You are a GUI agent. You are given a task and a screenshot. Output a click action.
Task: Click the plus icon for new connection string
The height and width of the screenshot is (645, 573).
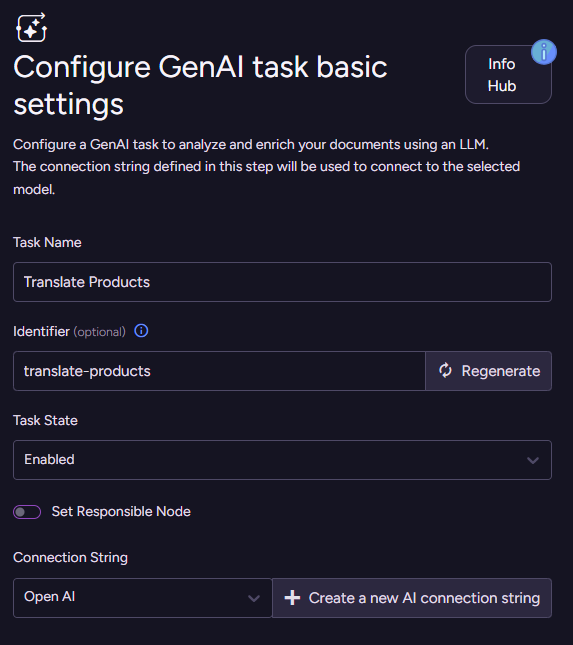pos(292,598)
